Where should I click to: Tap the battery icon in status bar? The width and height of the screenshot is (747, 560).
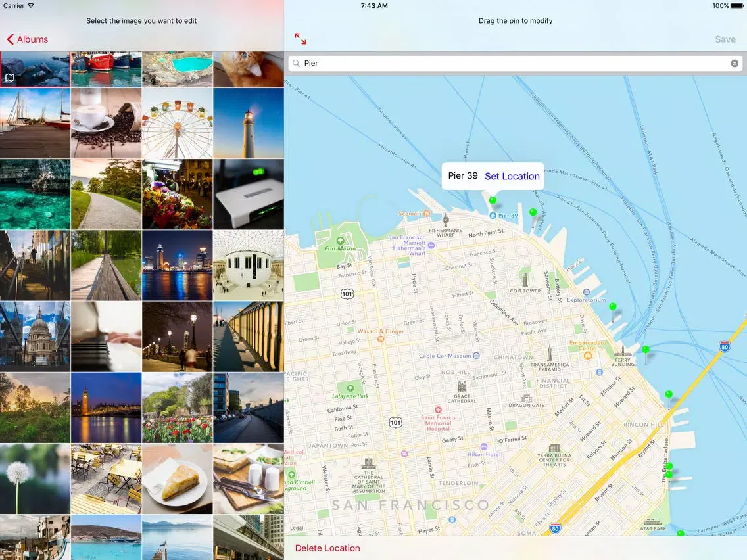tap(737, 6)
